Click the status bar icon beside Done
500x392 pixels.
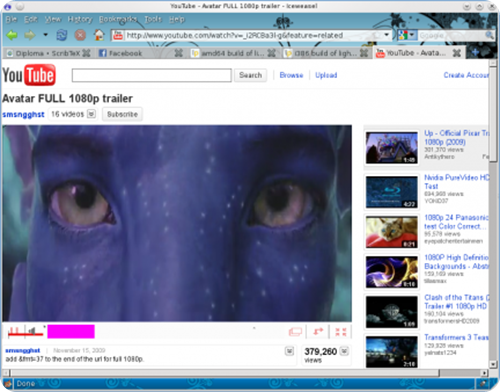click(x=8, y=384)
